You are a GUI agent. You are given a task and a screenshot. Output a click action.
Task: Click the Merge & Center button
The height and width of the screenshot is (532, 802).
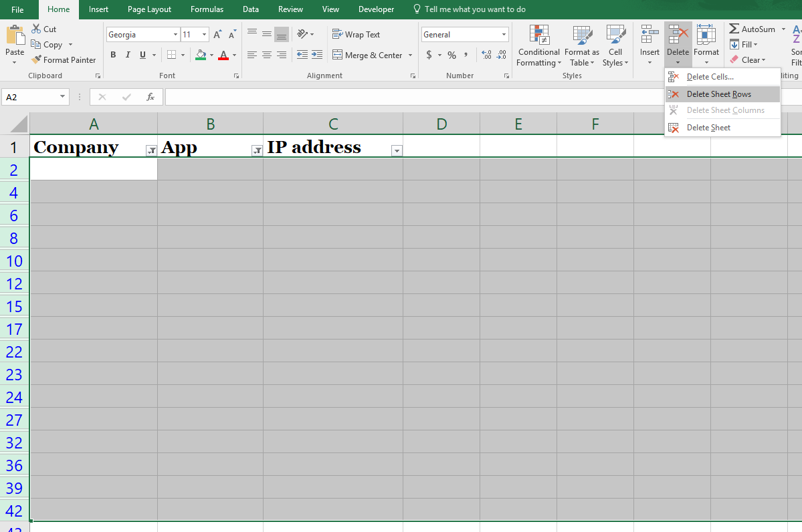[x=368, y=55]
